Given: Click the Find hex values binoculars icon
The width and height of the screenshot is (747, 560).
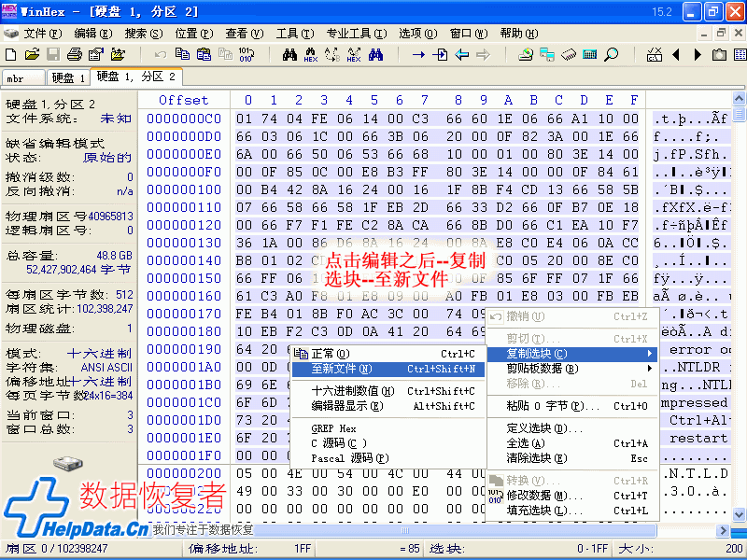Looking at the screenshot, I should click(311, 55).
